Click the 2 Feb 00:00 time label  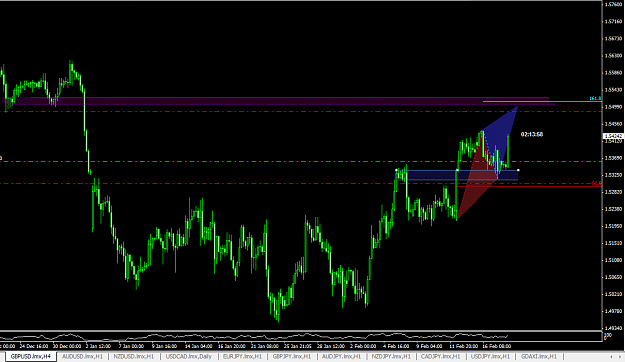pyautogui.click(x=363, y=346)
